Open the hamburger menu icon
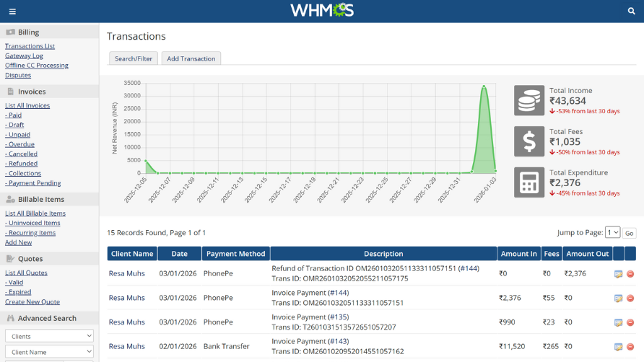644x362 pixels. [x=12, y=12]
